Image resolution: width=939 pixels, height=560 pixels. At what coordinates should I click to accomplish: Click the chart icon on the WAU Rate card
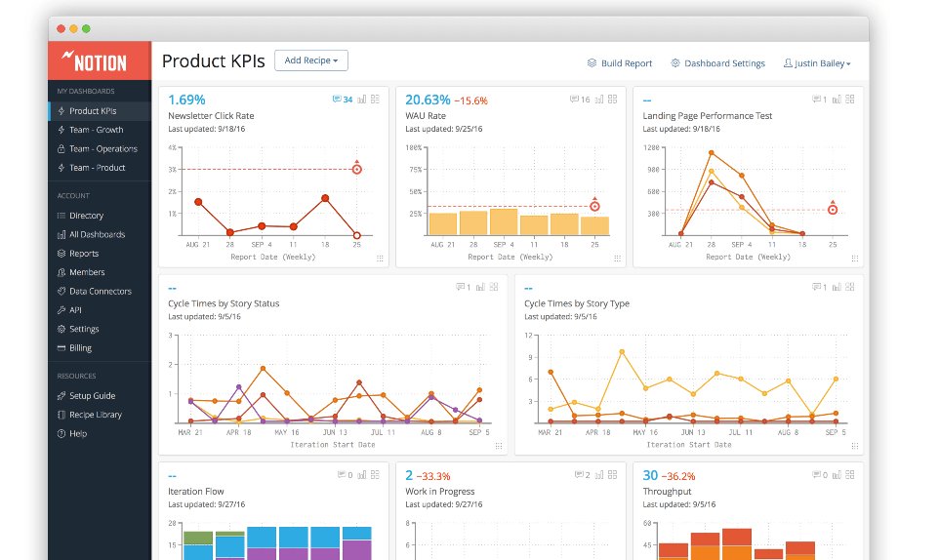599,100
